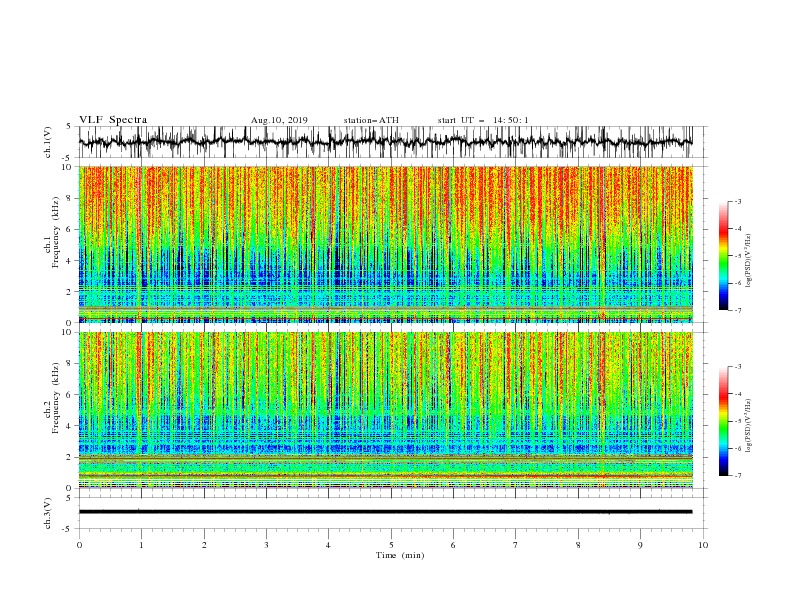This screenshot has height=612, width=792.
Task: Click the ch.1 voltage waveform trace
Action: pos(385,142)
